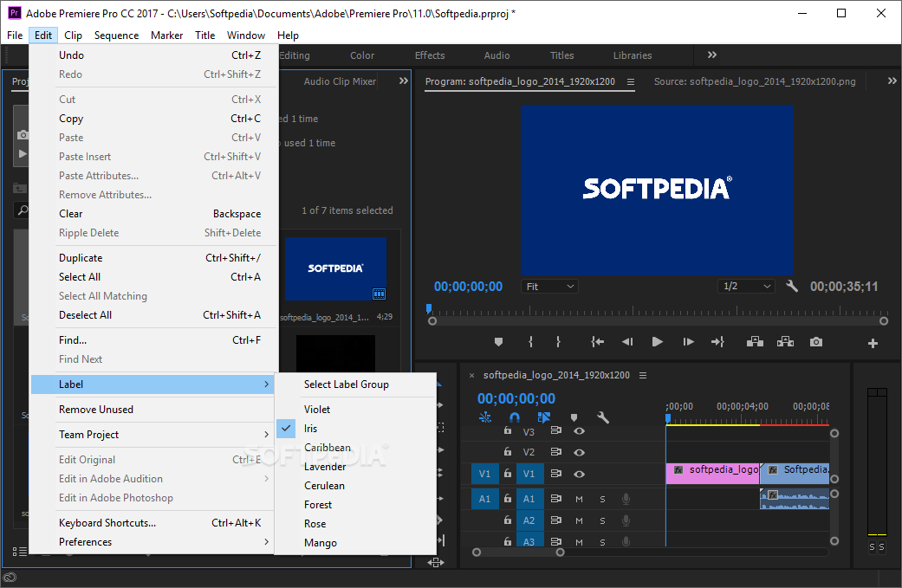This screenshot has height=588, width=902.
Task: Click the Lift button icon
Action: click(755, 342)
